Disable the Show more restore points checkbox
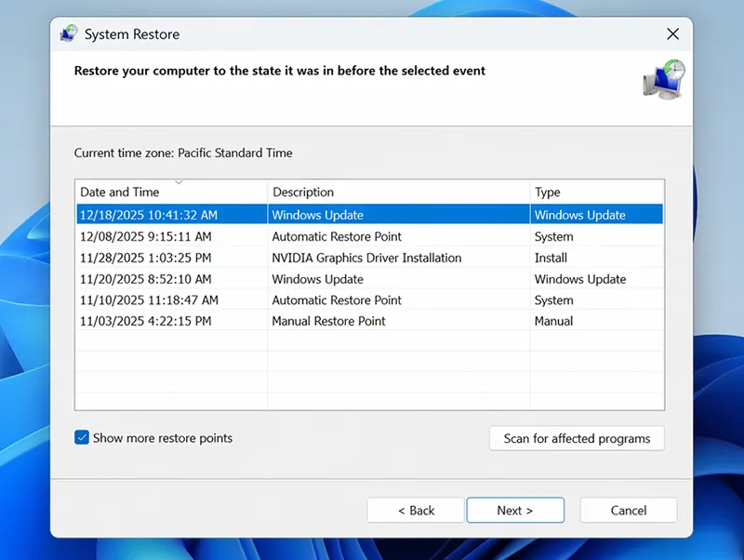 pos(82,437)
